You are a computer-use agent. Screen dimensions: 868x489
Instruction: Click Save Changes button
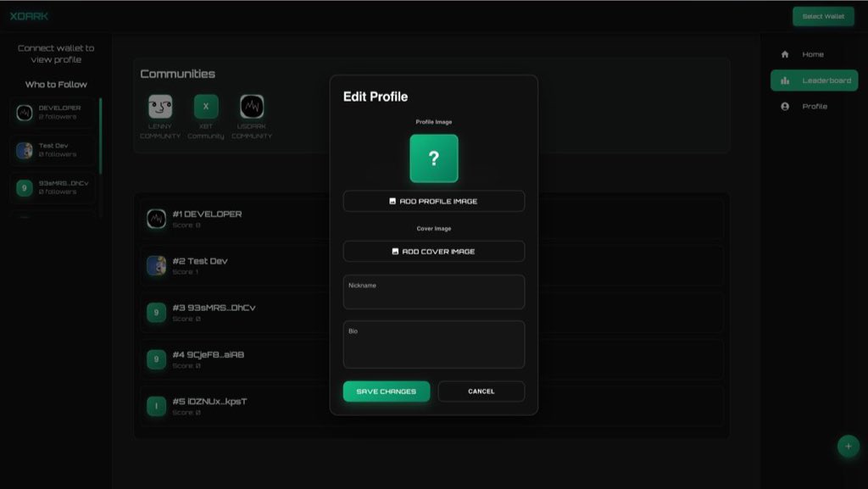pyautogui.click(x=387, y=392)
